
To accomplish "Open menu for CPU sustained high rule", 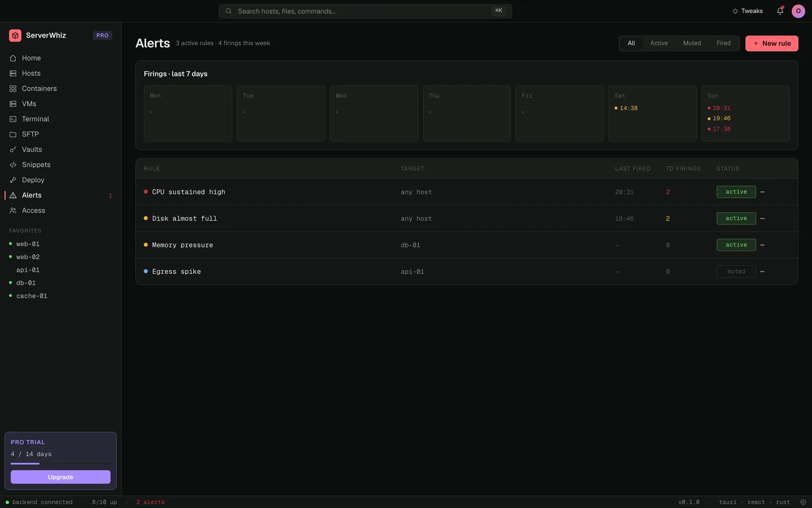I will click(x=762, y=192).
